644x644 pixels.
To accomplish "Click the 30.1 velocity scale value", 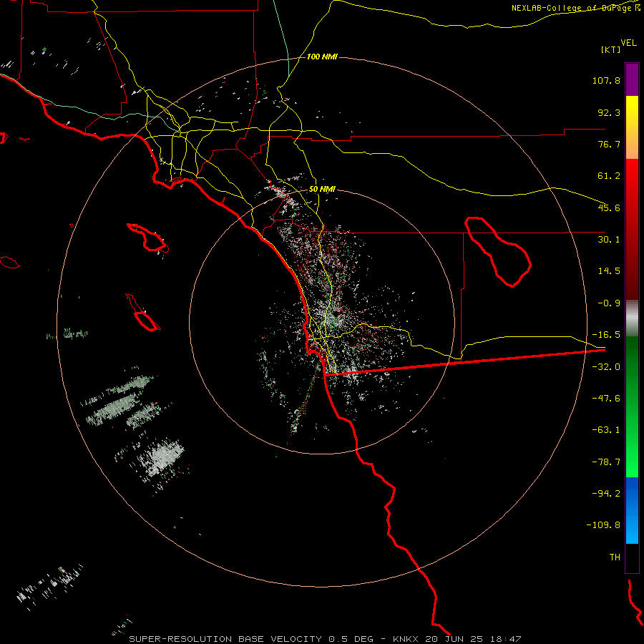I will point(609,240).
